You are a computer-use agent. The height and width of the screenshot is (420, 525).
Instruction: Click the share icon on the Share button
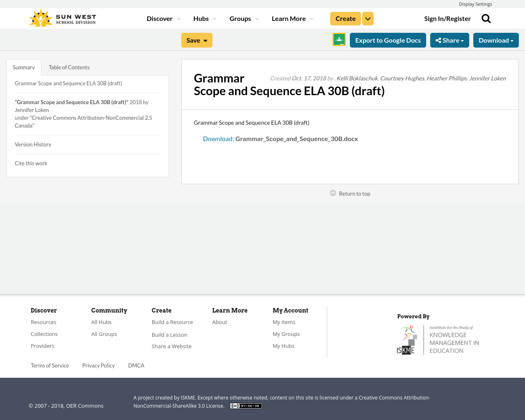(439, 40)
